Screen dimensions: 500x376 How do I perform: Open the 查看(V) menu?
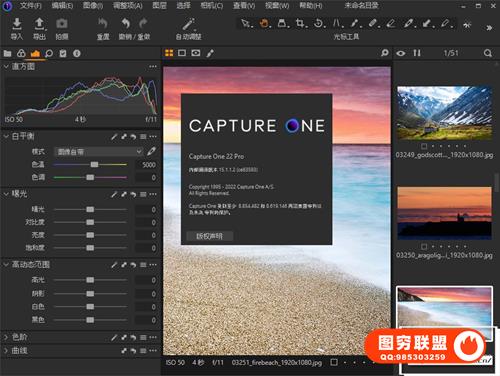point(244,5)
